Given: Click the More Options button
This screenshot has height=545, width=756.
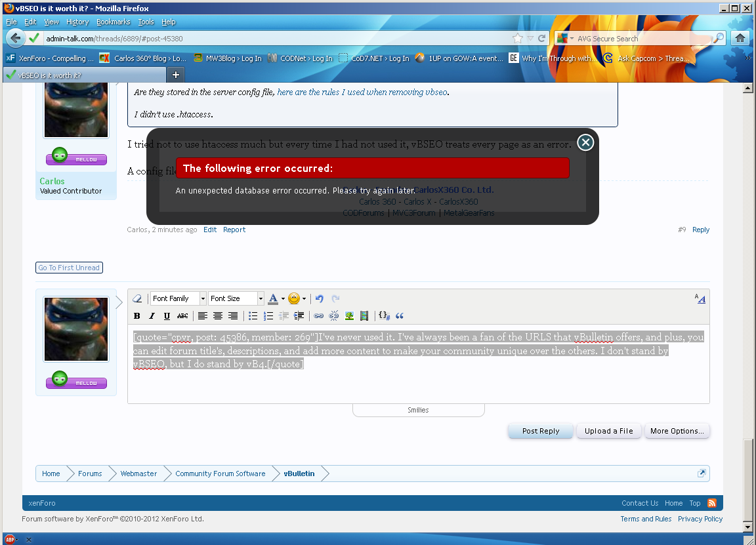Looking at the screenshot, I should point(677,431).
